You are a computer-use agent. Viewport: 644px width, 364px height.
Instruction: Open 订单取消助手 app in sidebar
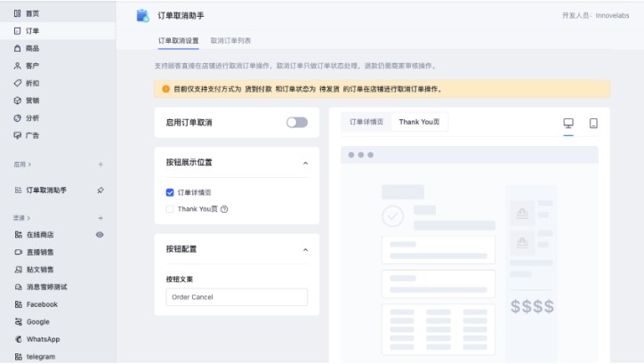(x=46, y=190)
